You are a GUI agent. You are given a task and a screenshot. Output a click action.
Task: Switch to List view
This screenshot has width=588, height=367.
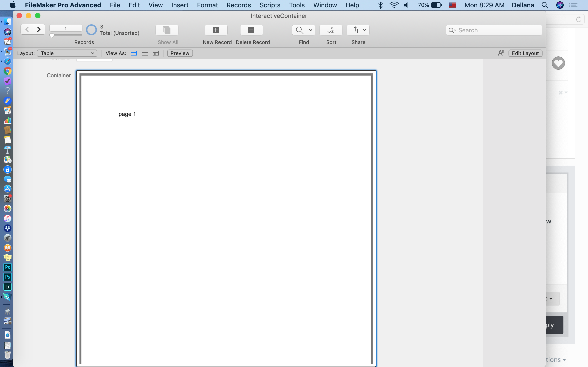(144, 53)
